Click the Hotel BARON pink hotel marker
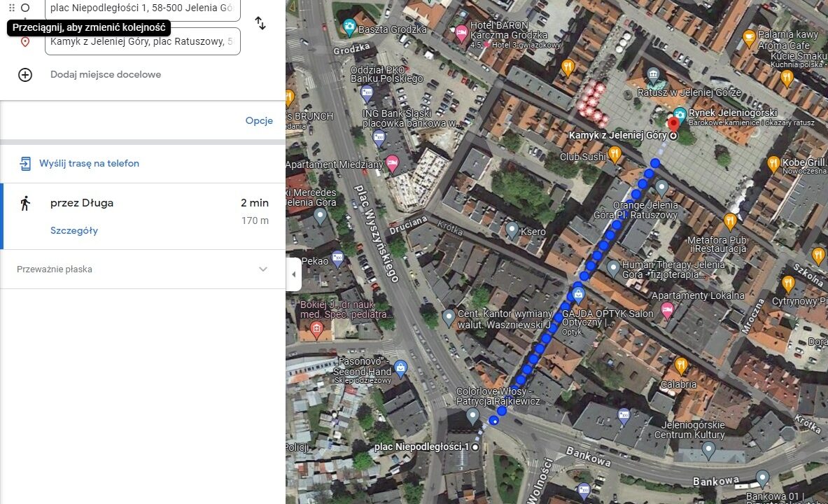The image size is (828, 504). coord(461,34)
